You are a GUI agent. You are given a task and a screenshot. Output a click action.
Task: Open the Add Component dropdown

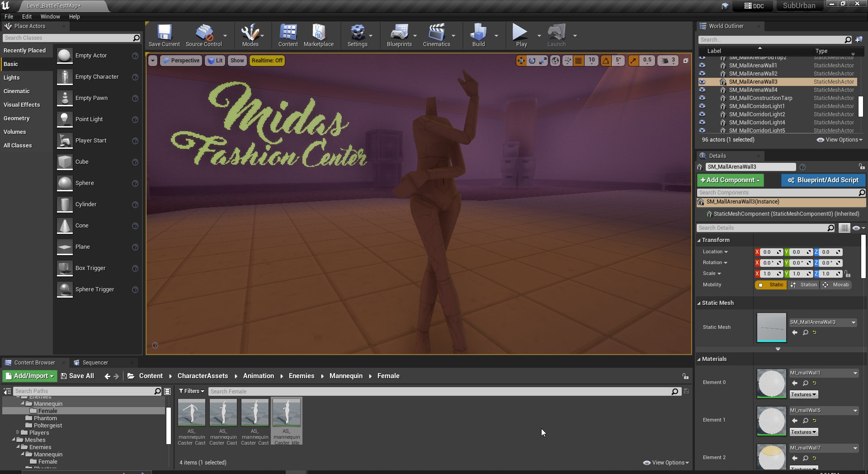pos(730,180)
